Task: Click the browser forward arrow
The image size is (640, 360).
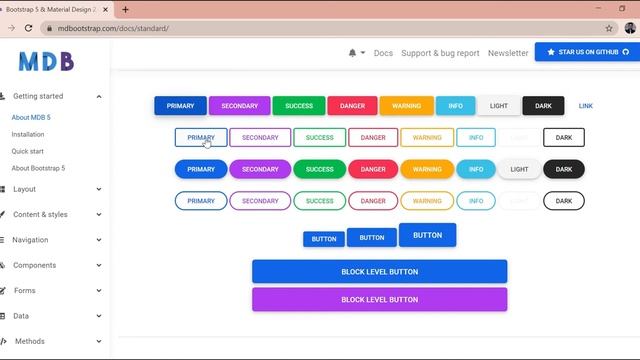Action: point(11,28)
